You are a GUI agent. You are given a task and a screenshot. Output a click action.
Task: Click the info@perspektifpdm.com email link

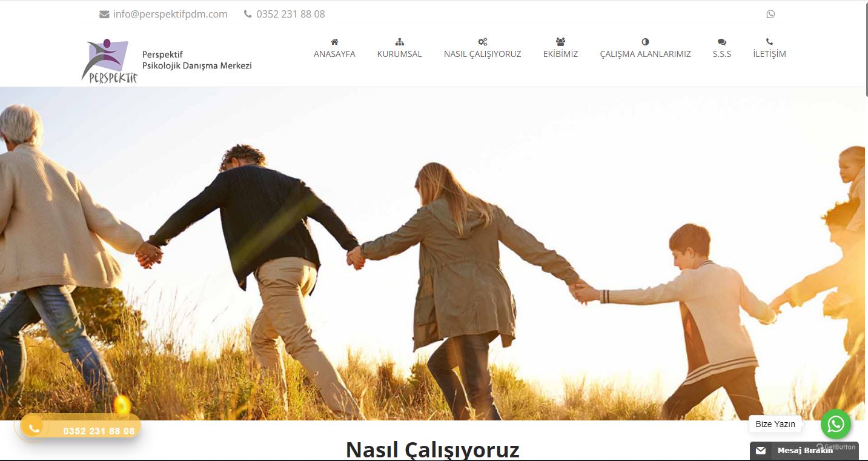pyautogui.click(x=170, y=14)
